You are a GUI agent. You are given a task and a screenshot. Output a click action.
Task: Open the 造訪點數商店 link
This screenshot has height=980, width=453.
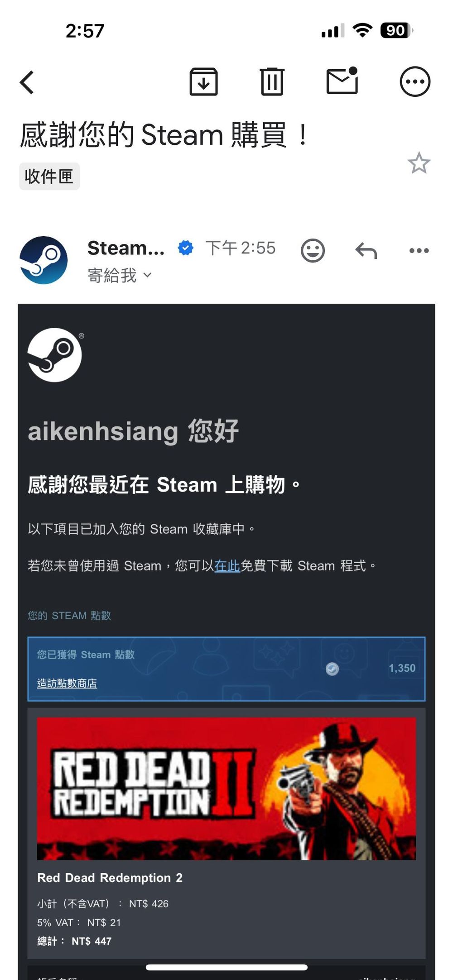67,684
